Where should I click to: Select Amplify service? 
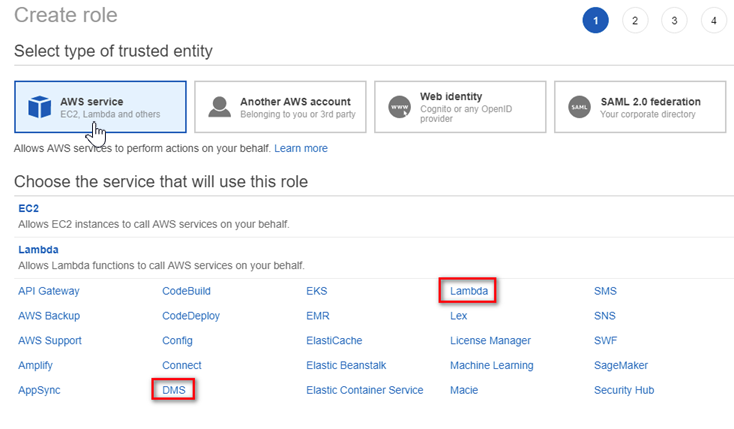point(36,365)
